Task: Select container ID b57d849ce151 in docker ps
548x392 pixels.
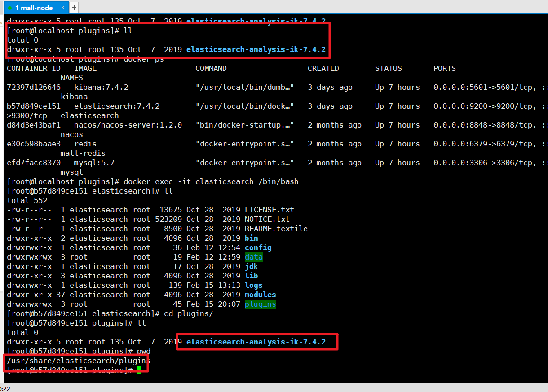Action: tap(34, 106)
